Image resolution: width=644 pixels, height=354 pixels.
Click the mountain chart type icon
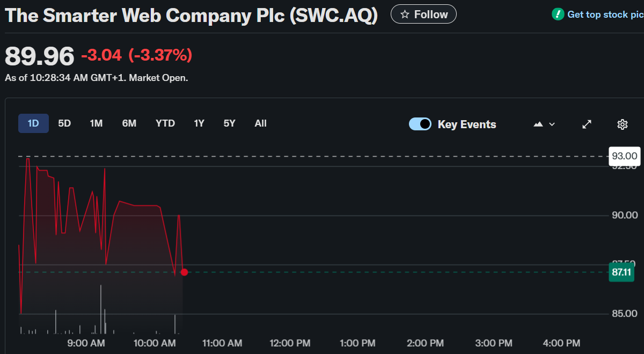(539, 124)
